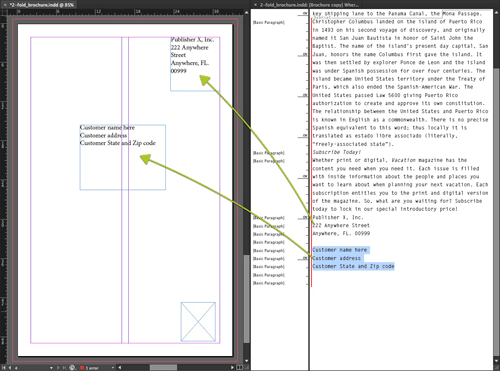The image size is (500, 371).
Task: Select the publisher address text frame in layout
Action: point(195,64)
